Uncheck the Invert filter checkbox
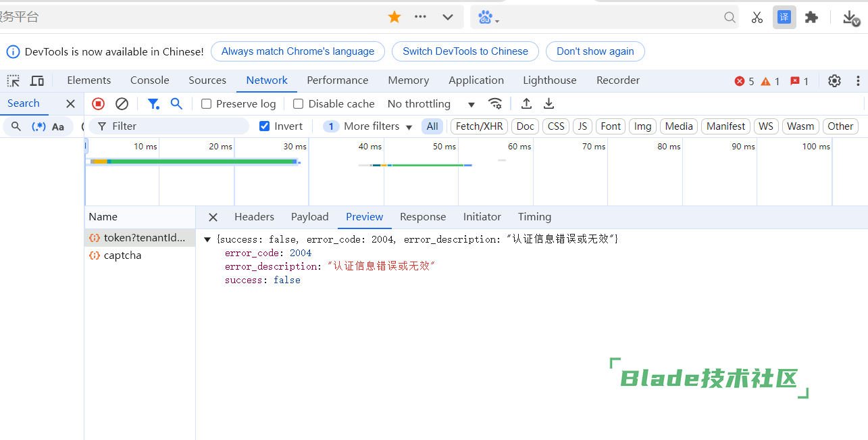 265,126
